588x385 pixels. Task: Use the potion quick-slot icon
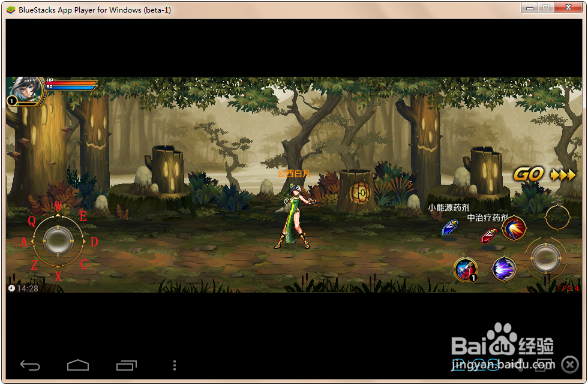click(x=466, y=269)
